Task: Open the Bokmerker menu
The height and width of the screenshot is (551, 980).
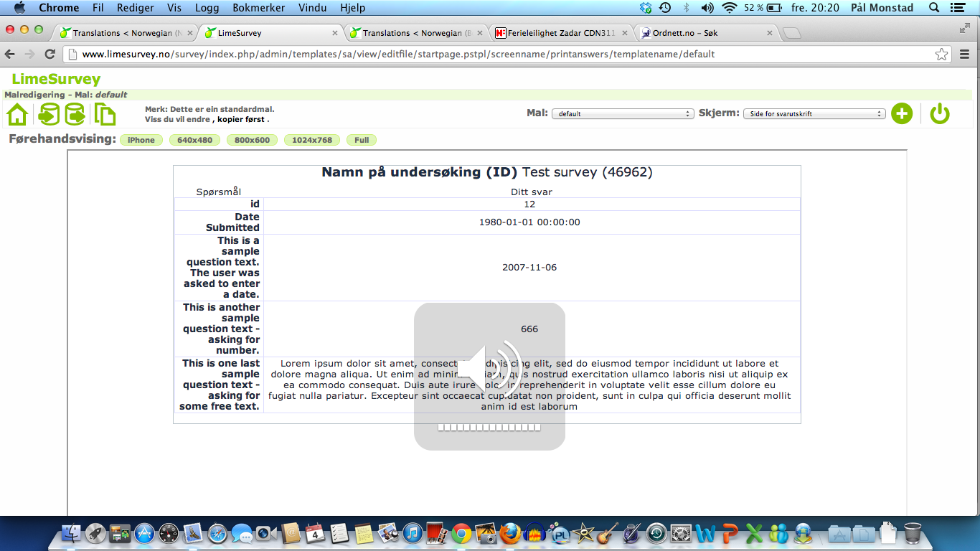Action: click(x=258, y=8)
